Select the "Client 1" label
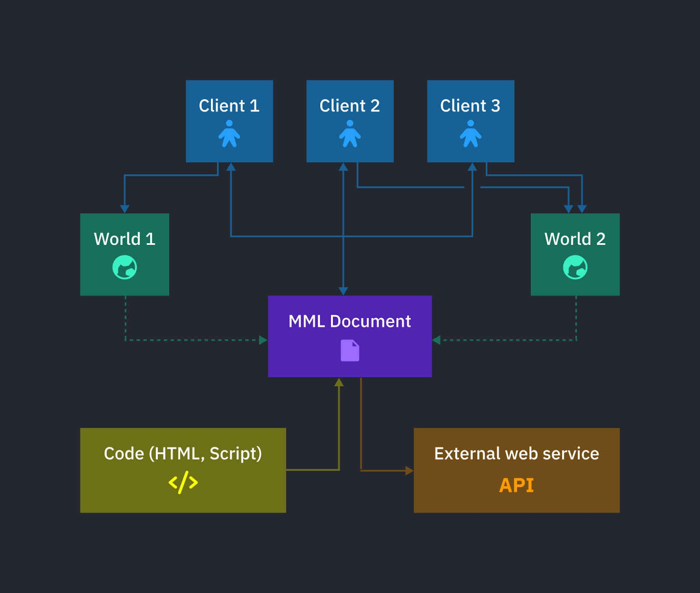 pos(229,106)
